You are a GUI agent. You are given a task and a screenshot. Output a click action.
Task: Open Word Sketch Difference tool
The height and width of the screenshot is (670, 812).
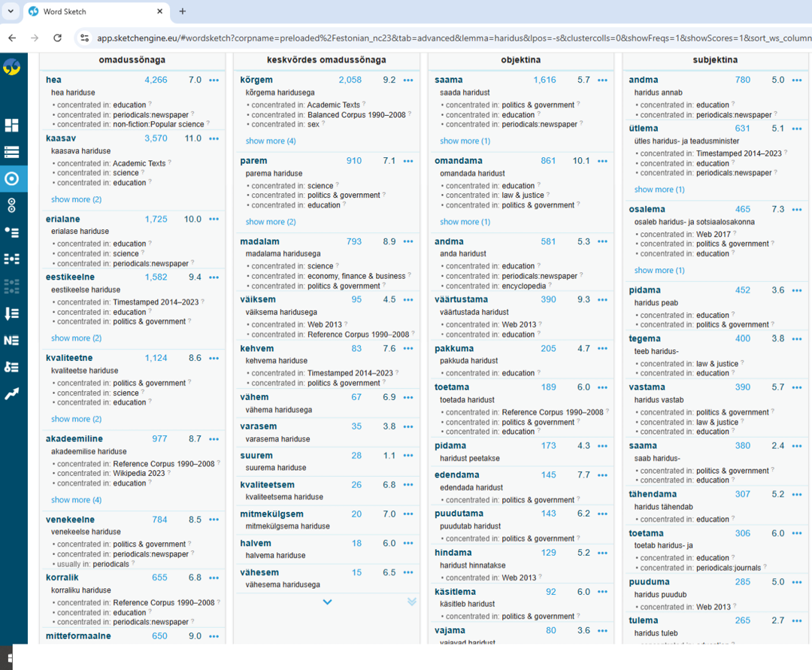(11, 205)
